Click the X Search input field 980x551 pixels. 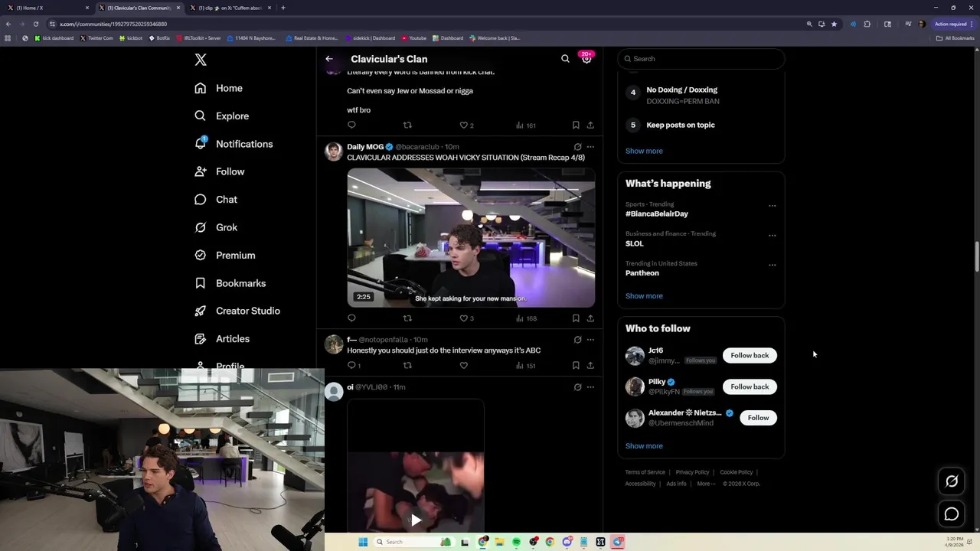pyautogui.click(x=701, y=59)
